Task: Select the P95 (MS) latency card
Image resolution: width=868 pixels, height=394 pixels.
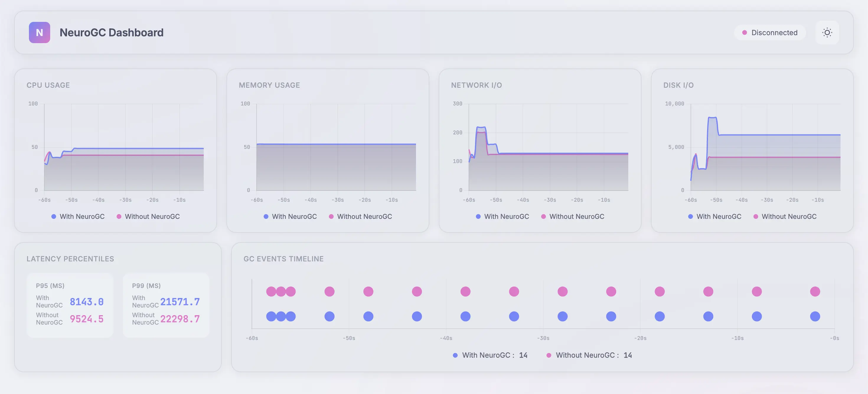Action: coord(70,305)
